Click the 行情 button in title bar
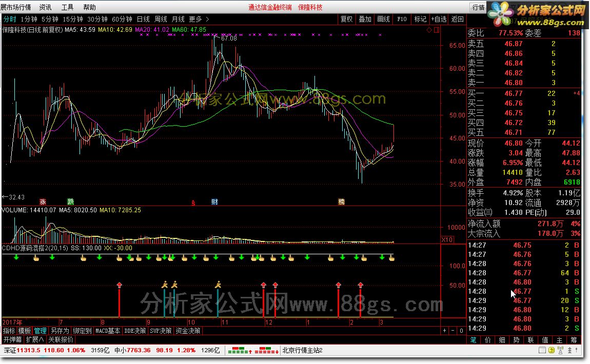Screen dimensions: 590x364 coord(479,7)
